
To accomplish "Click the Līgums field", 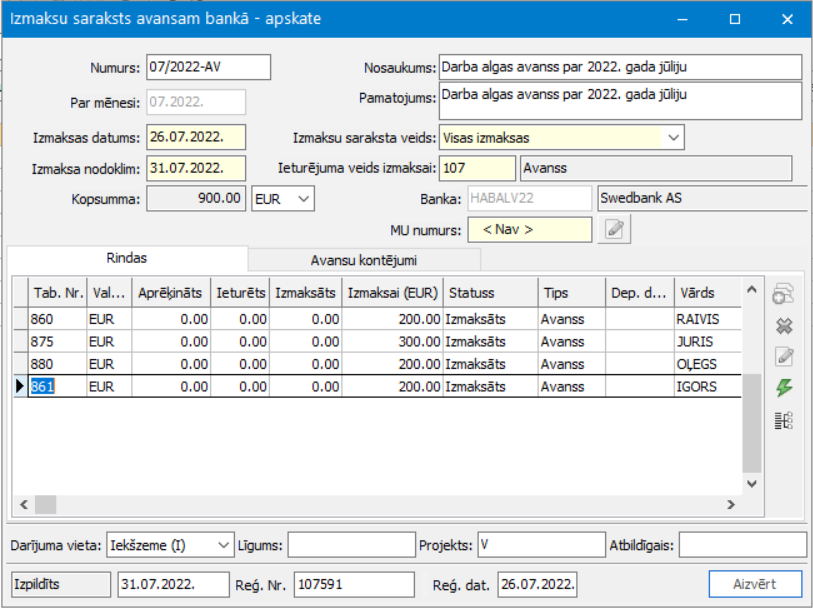I will (352, 545).
